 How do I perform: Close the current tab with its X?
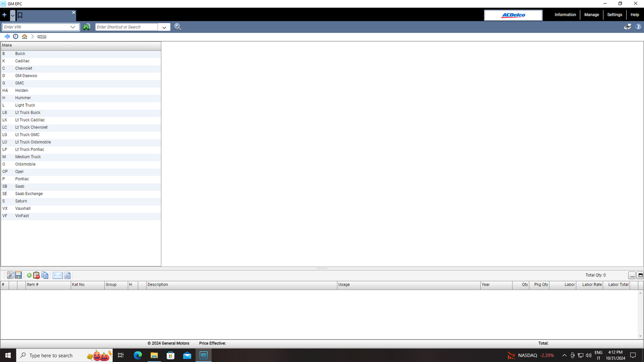74,12
